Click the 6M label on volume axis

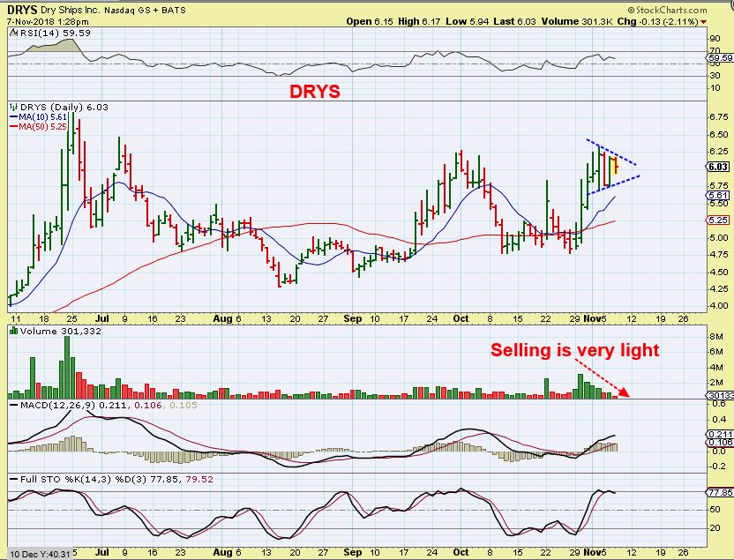tap(716, 352)
